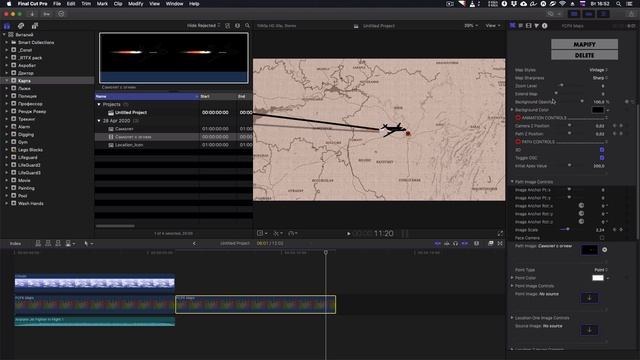Open the Video inspector icon
Viewport: 640px width, 360px height.
(529, 26)
